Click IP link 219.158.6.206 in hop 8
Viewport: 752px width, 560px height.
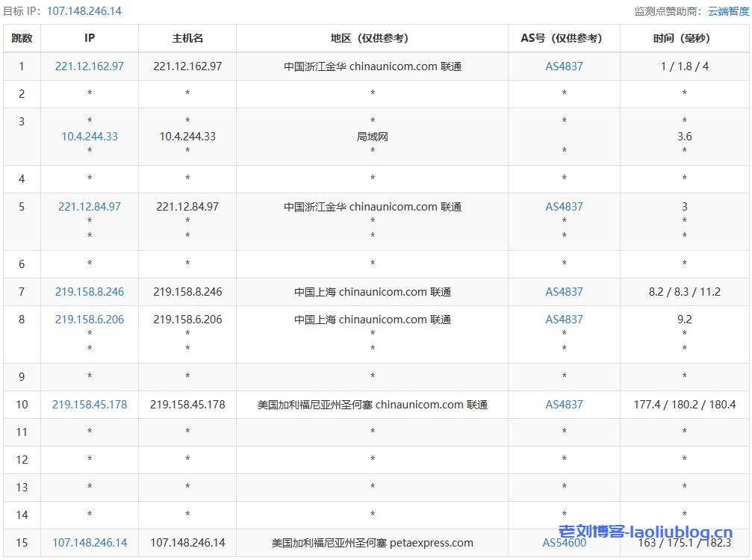click(x=90, y=320)
